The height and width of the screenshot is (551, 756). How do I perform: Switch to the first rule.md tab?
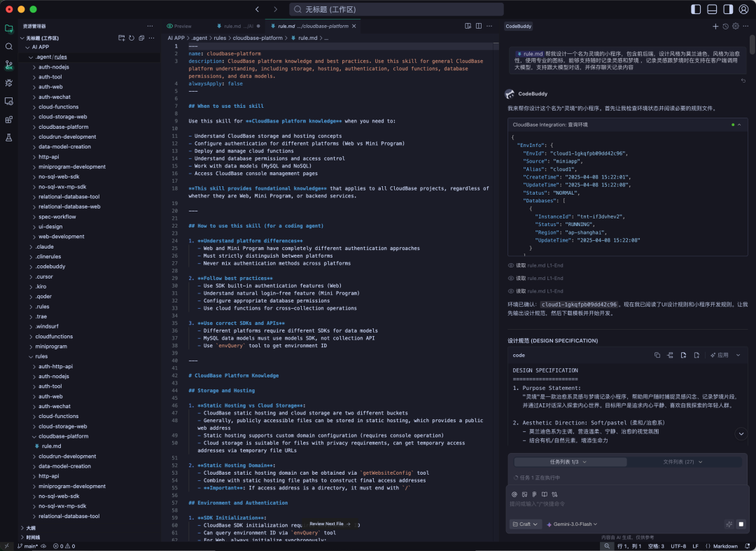[x=238, y=26]
